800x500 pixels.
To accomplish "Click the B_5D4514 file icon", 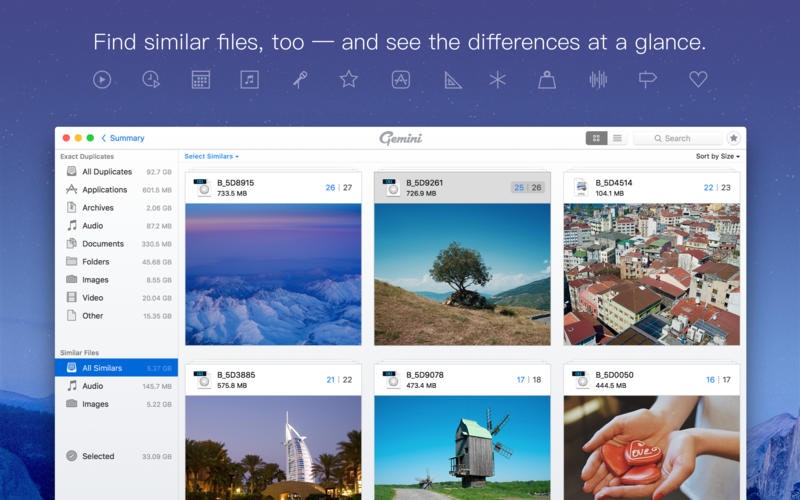I will point(581,187).
